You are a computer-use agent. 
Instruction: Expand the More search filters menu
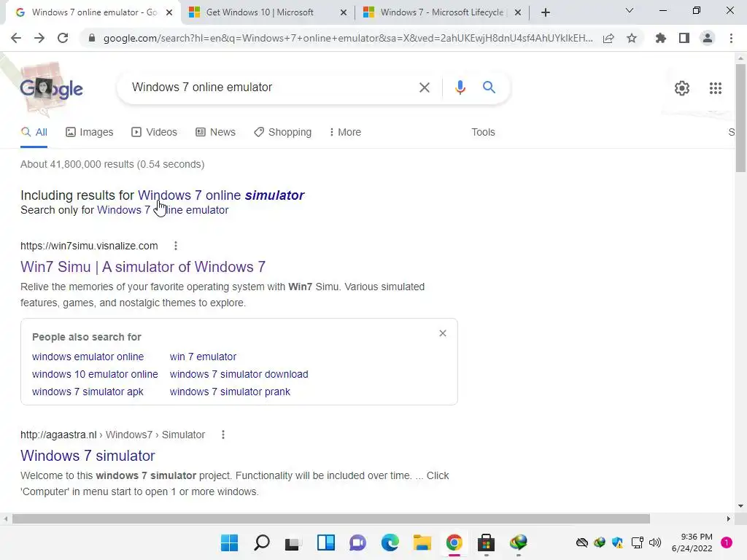(345, 132)
